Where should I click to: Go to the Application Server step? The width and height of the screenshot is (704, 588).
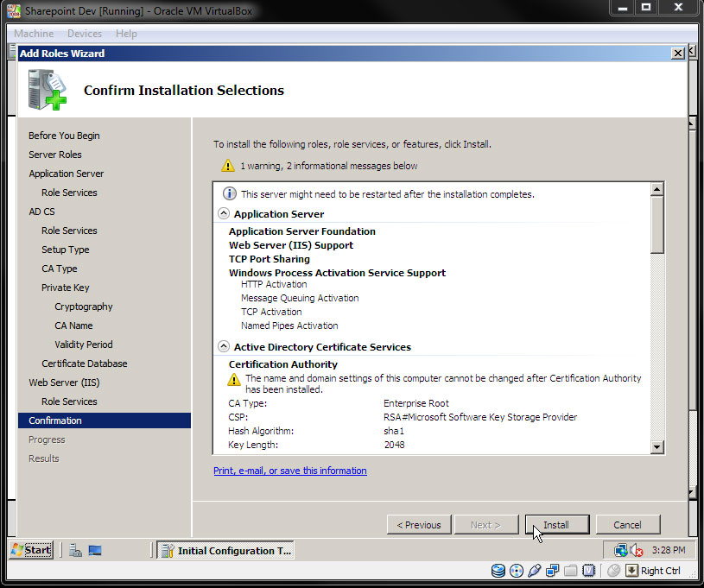[66, 174]
